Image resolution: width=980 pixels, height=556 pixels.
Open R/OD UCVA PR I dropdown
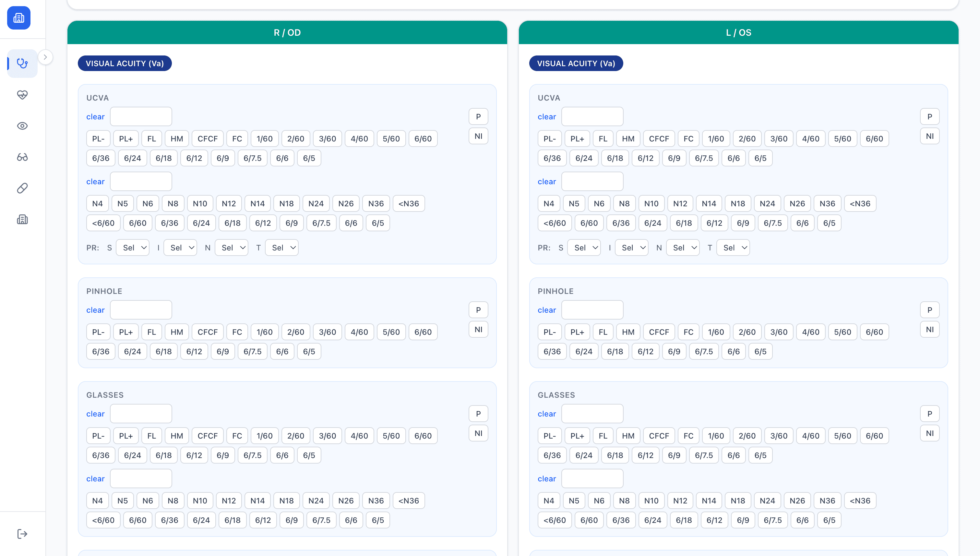(x=180, y=248)
